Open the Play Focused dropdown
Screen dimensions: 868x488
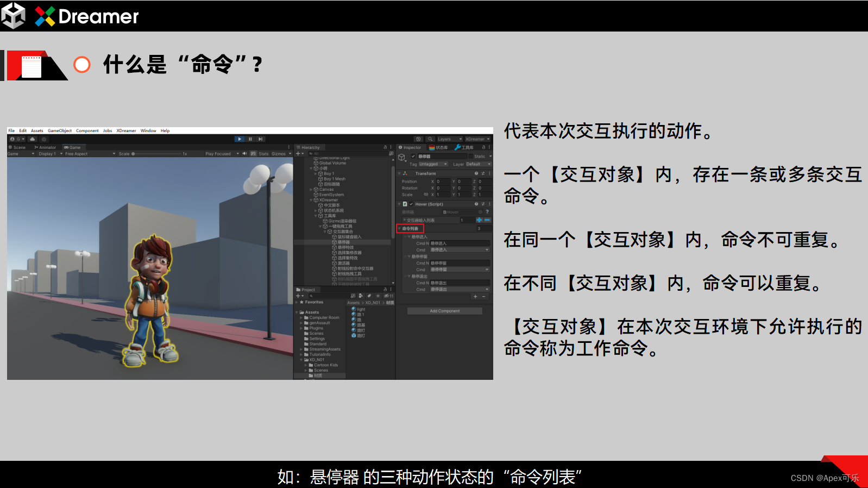pyautogui.click(x=222, y=154)
